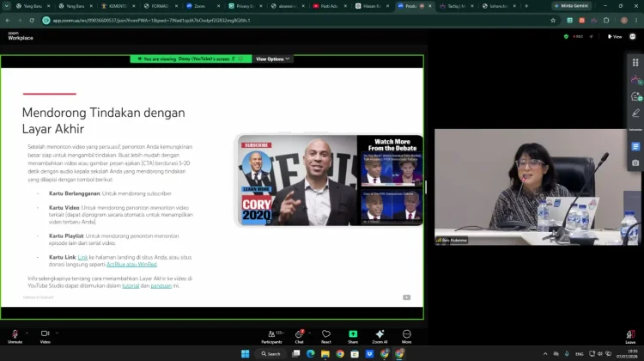Open the colorful AI app icon in sidebar
This screenshot has width=644, height=361.
point(635,79)
